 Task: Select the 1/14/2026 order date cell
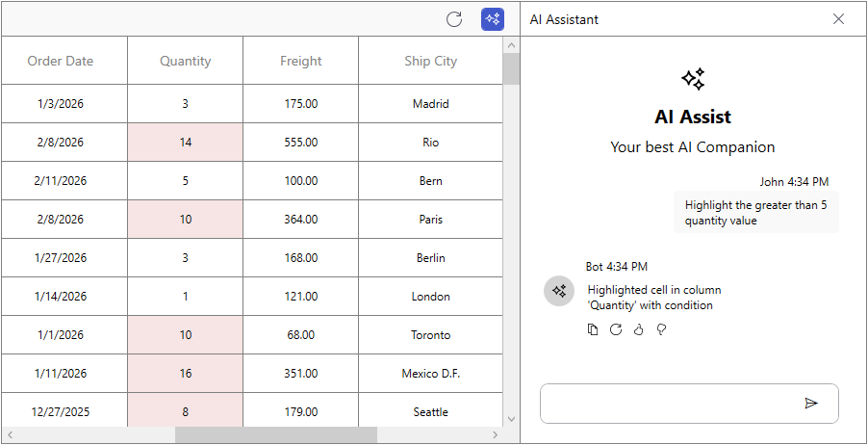pyautogui.click(x=64, y=297)
